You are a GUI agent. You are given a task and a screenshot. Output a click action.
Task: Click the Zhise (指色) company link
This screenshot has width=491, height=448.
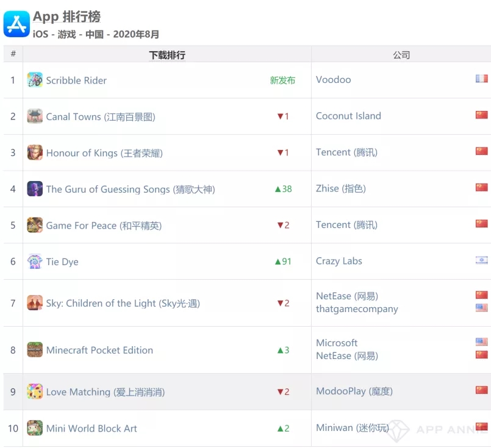[341, 188]
